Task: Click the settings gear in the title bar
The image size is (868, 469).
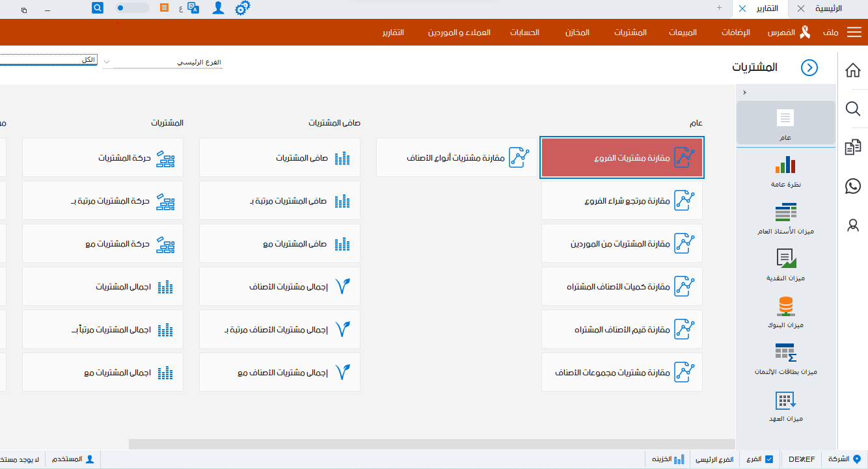Action: 242,8
